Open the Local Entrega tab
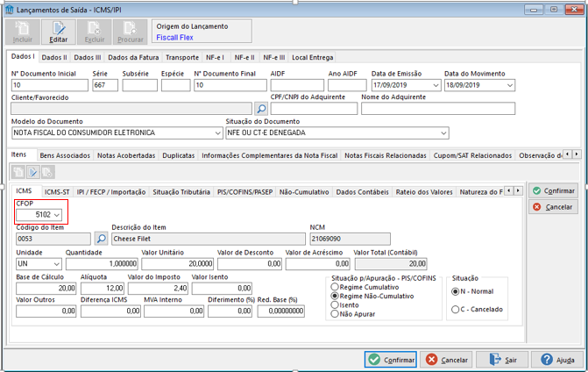Screen dimensions: 588x372 click(313, 57)
